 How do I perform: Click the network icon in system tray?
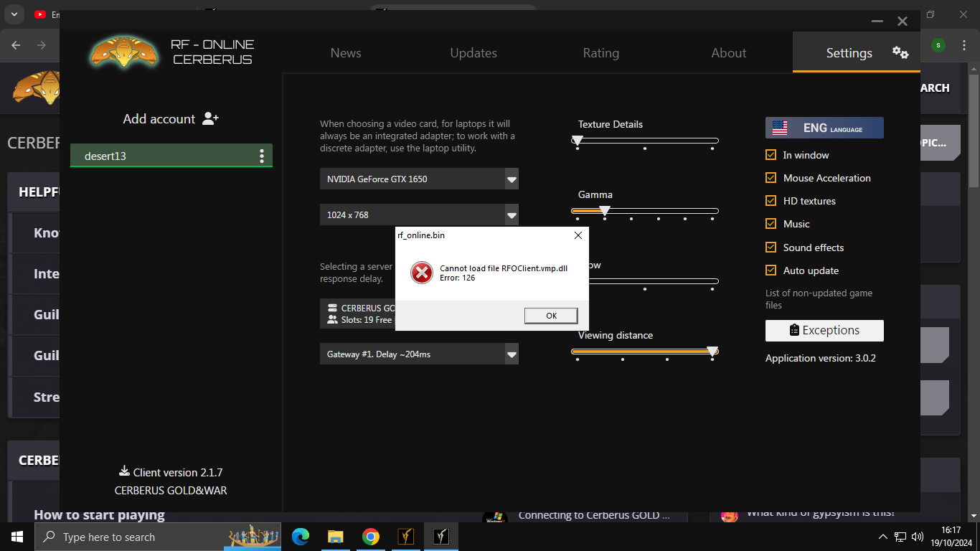[900, 537]
